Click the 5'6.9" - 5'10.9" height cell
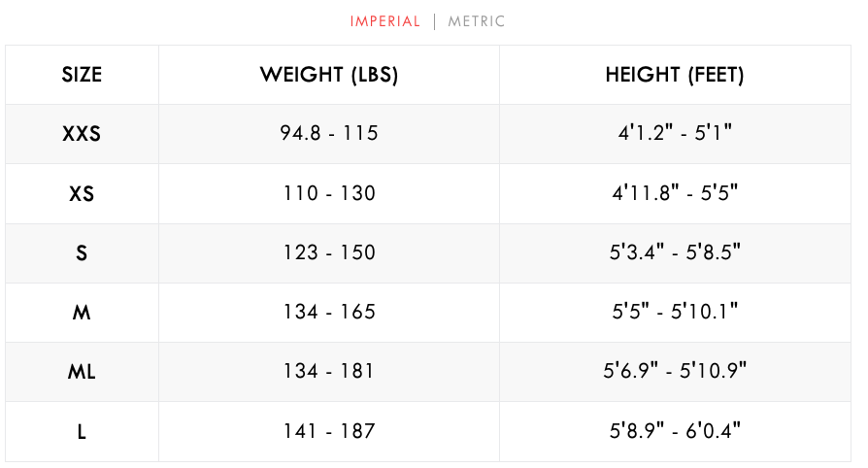The width and height of the screenshot is (868, 468). point(675,371)
